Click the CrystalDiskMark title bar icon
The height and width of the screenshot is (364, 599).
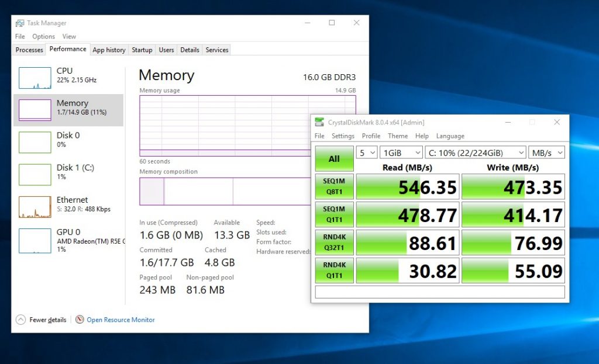(319, 122)
